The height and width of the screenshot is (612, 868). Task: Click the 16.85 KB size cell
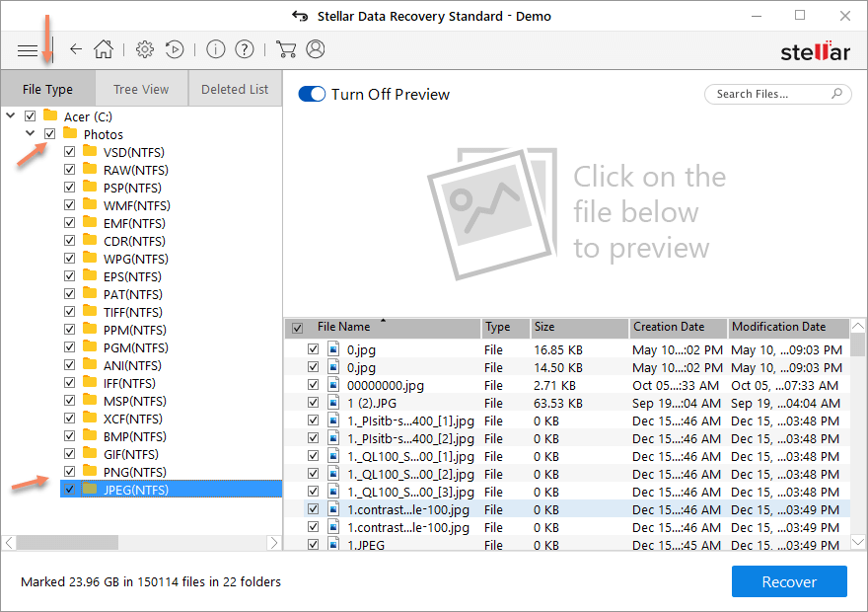point(558,350)
